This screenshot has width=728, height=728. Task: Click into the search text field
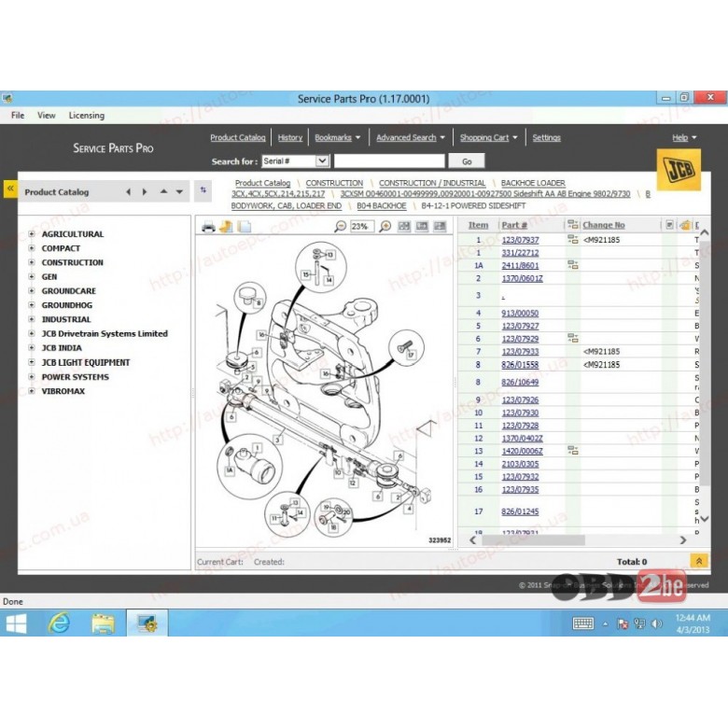pos(389,161)
